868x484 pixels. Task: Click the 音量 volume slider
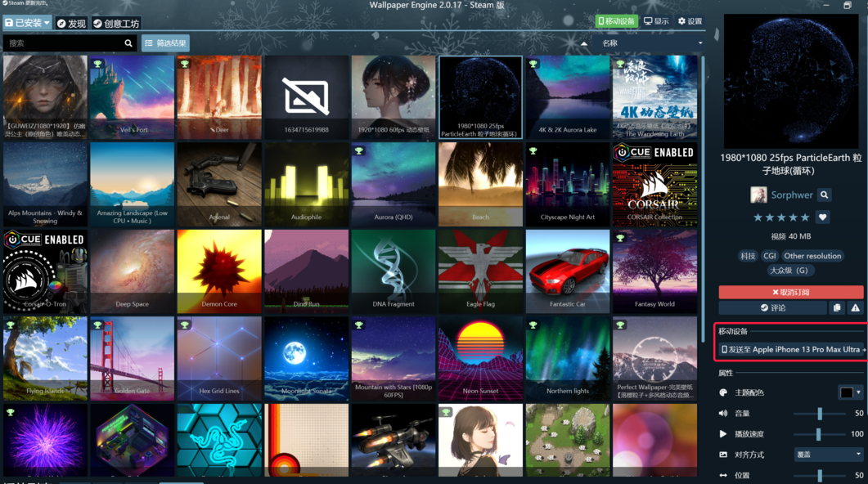click(x=820, y=414)
